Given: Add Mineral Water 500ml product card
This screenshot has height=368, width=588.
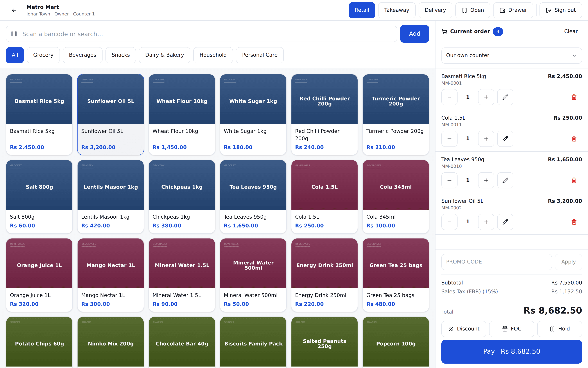Looking at the screenshot, I should pos(253,275).
